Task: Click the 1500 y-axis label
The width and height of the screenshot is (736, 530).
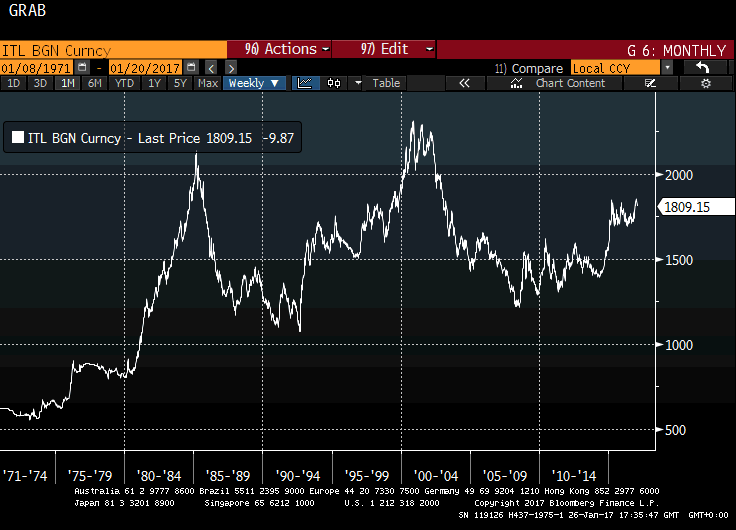Action: click(679, 260)
